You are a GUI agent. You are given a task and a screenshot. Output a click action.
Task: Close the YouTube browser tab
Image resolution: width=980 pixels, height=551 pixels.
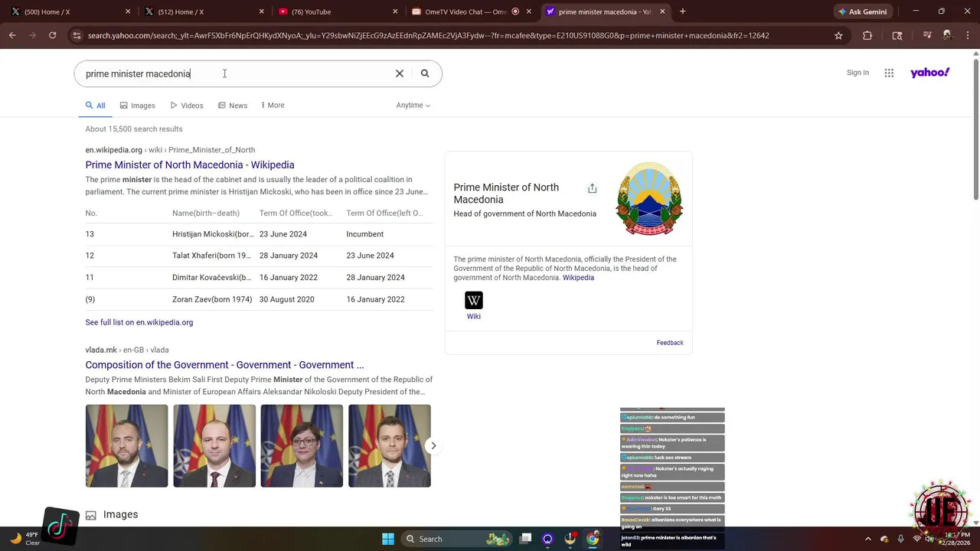pos(395,11)
